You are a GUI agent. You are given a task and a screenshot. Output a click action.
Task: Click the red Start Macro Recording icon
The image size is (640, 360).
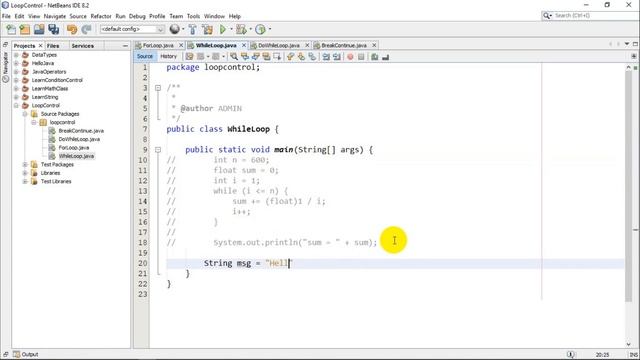pyautogui.click(x=350, y=57)
